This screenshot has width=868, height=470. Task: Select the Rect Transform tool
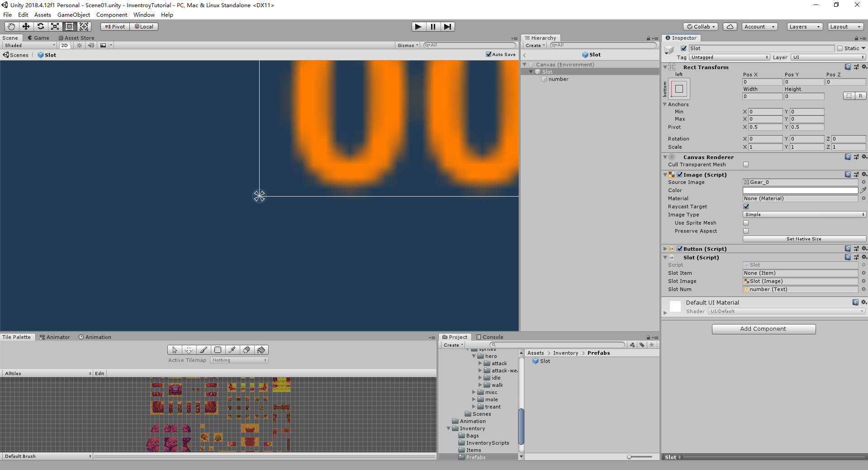point(69,26)
